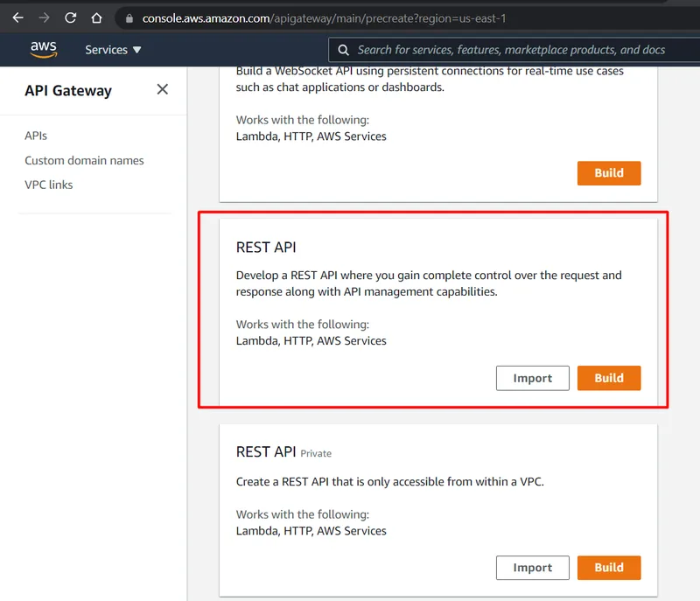The image size is (700, 601).
Task: Click the 'Build a WebSocket API' description text
Action: pos(430,79)
